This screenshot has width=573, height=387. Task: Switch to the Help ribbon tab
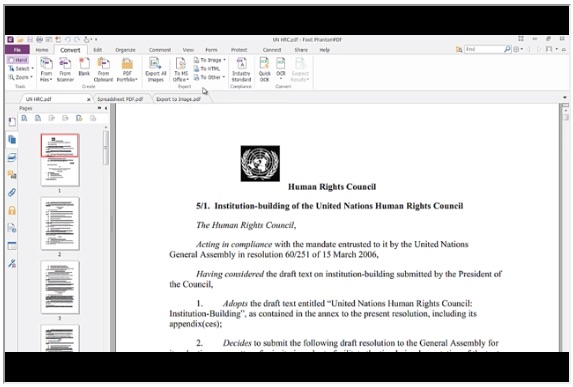tap(325, 50)
